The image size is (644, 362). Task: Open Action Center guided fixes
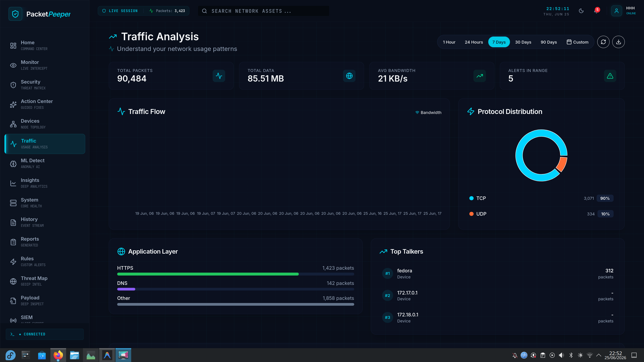click(x=45, y=104)
